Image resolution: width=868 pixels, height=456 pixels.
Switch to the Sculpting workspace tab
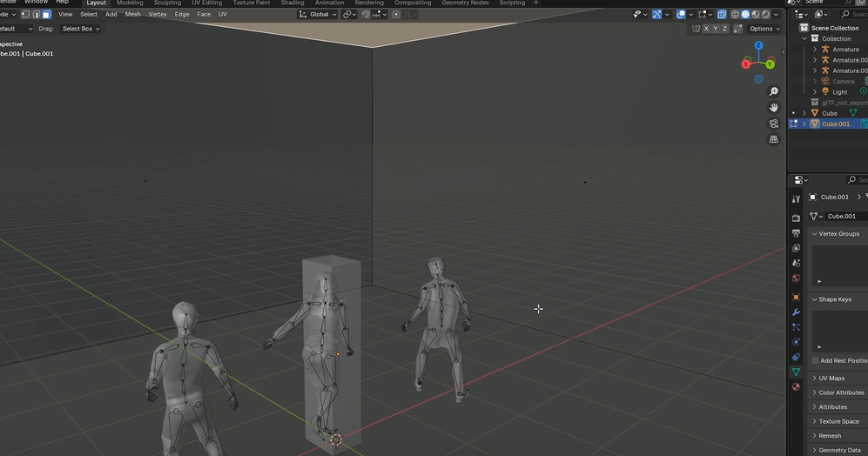coord(167,3)
